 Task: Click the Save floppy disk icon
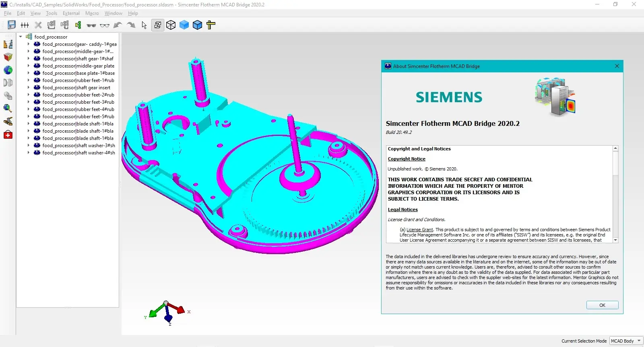tap(12, 25)
